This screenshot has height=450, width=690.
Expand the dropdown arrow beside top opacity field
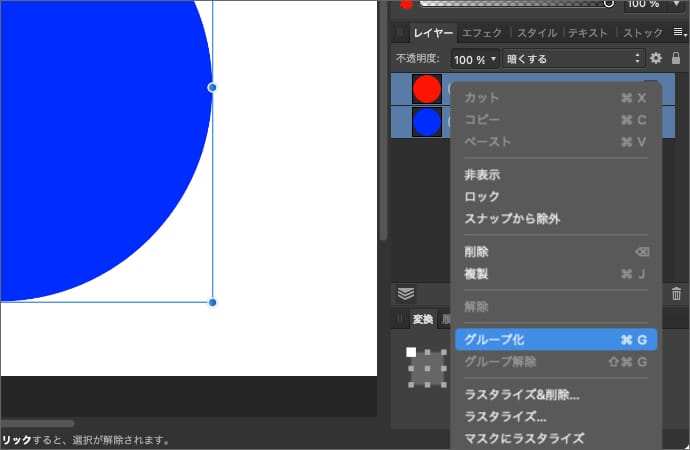(x=677, y=4)
